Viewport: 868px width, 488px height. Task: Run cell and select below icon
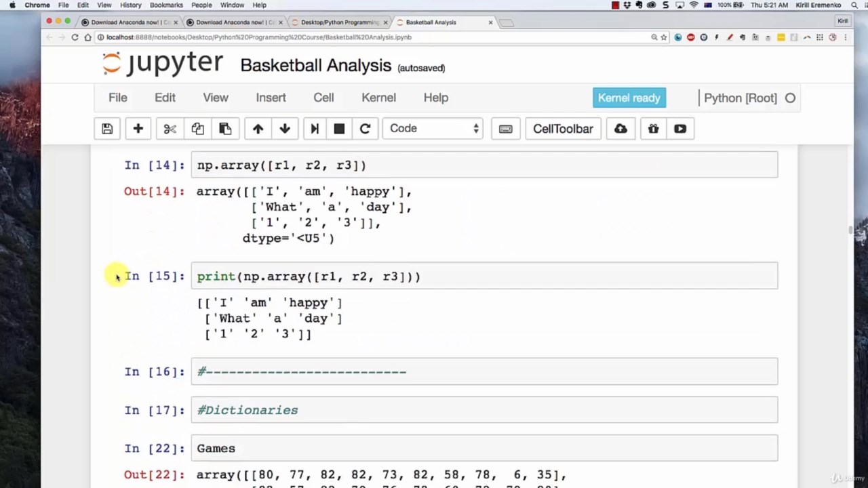point(314,129)
